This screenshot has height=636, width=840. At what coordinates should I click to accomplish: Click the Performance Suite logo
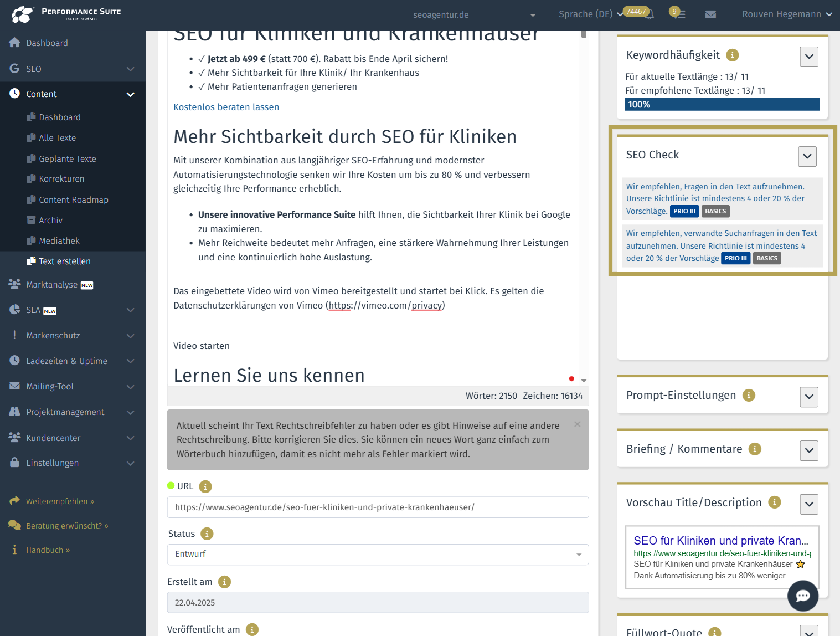tap(66, 14)
